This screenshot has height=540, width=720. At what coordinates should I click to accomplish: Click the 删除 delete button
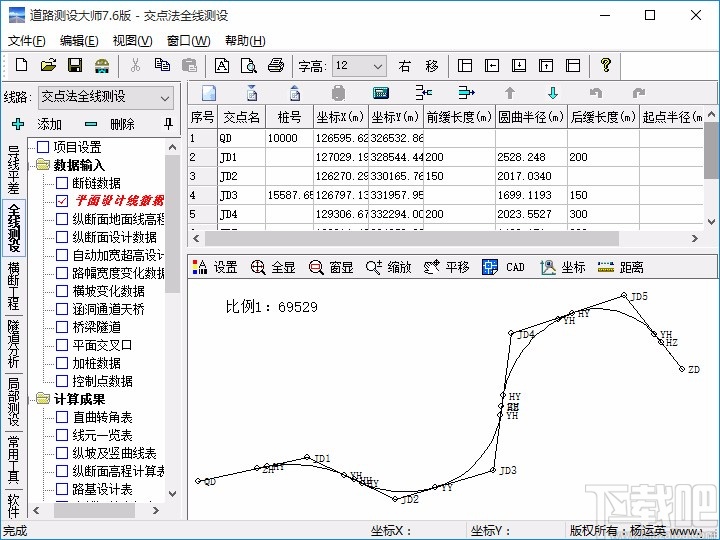tap(110, 124)
